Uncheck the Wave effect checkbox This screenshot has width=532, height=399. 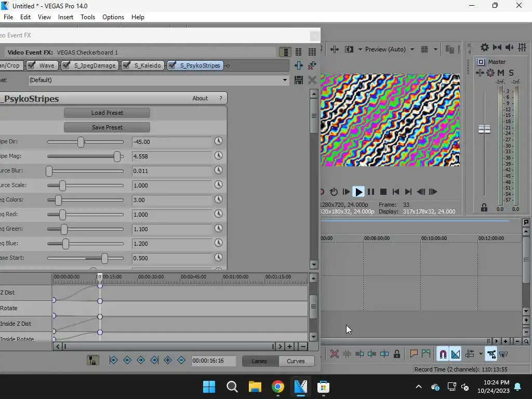tap(32, 65)
